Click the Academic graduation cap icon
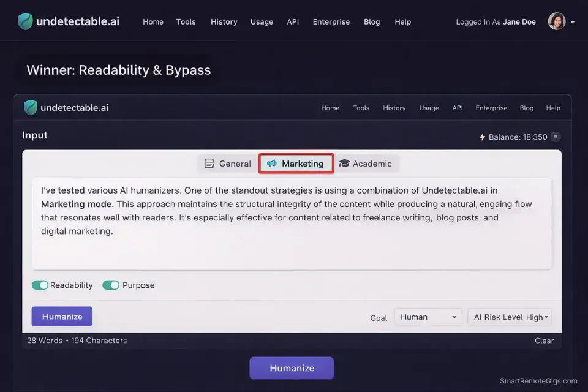Image resolution: width=588 pixels, height=392 pixels. pyautogui.click(x=344, y=164)
